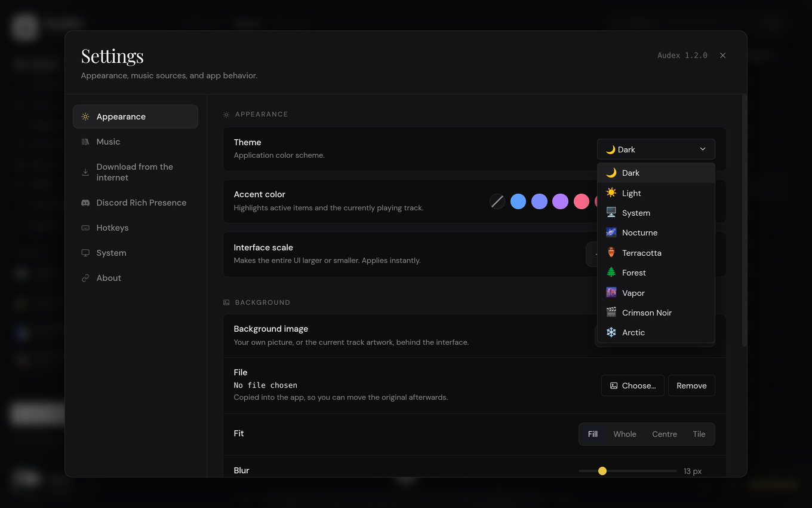This screenshot has height=508, width=812.
Task: Click the galaxy icon beside Nocturne
Action: pos(611,232)
